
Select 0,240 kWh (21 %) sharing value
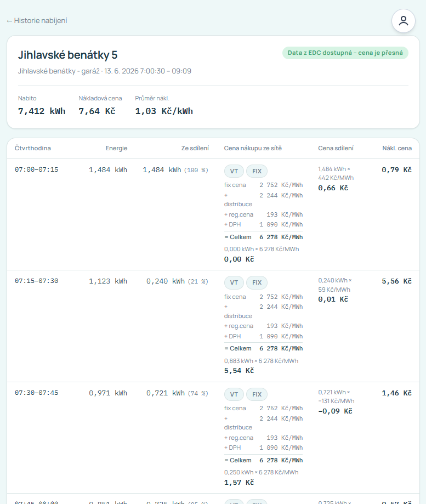(177, 281)
